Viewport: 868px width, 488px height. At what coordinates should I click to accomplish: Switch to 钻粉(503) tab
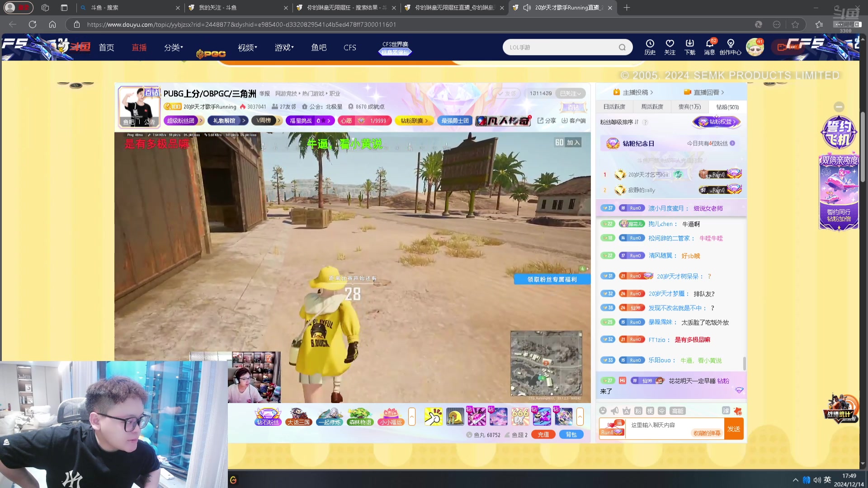coord(727,107)
